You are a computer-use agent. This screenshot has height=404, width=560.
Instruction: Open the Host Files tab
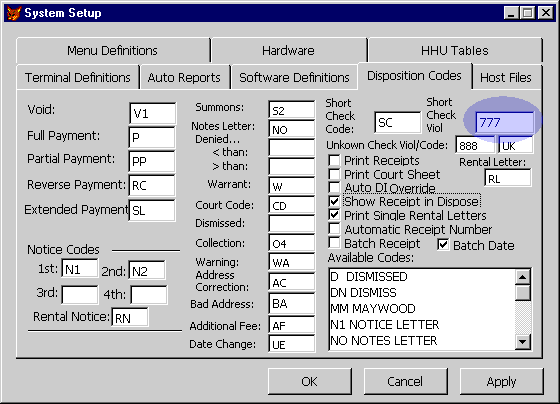pyautogui.click(x=506, y=77)
